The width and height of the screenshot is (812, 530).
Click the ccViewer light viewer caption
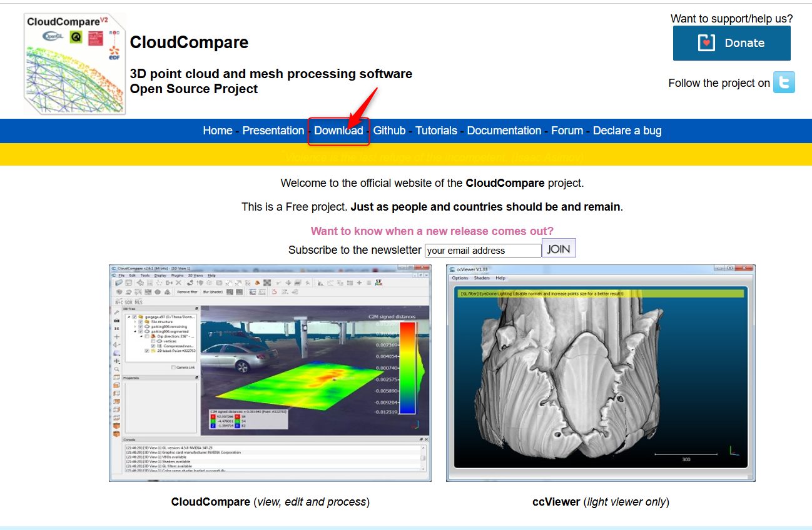pos(600,502)
